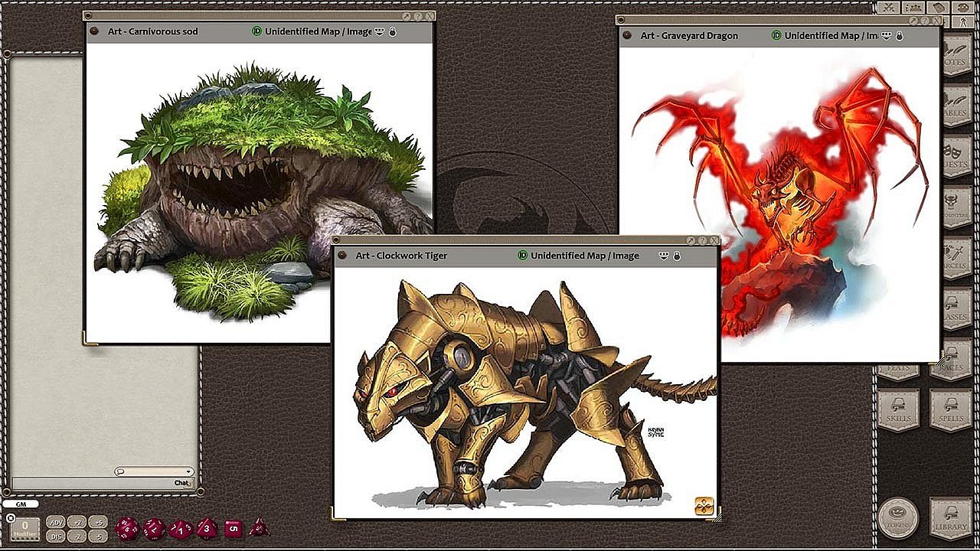Open sharing dropdown on Graveyard Dragon window
Image resolution: width=980 pixels, height=551 pixels.
(x=887, y=36)
